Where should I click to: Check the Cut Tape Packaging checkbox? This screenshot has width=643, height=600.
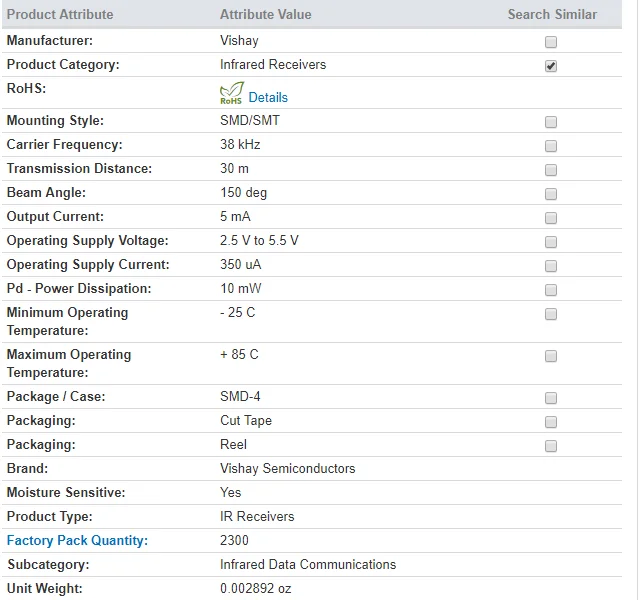click(x=551, y=422)
